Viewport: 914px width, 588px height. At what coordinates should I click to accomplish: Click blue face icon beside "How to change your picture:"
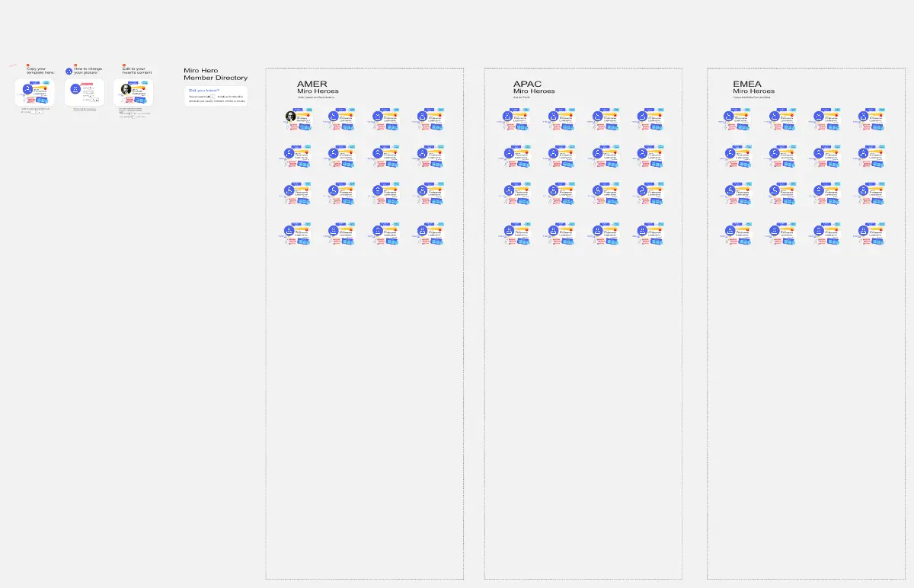(x=69, y=71)
